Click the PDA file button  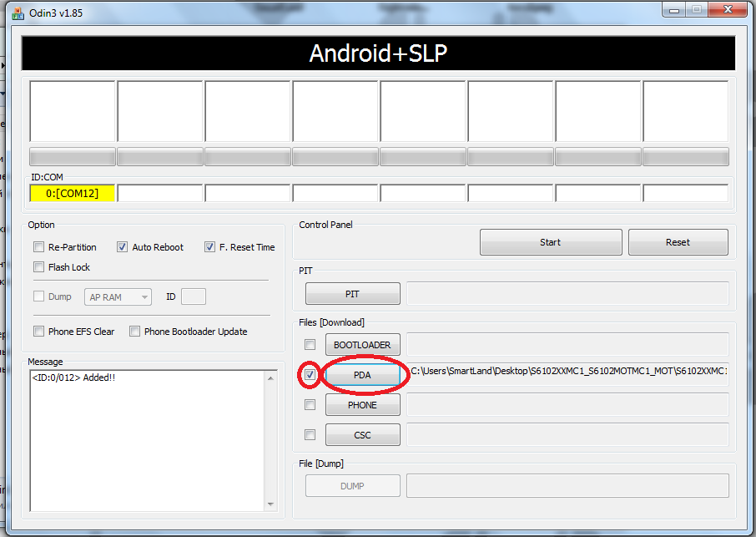tap(363, 375)
